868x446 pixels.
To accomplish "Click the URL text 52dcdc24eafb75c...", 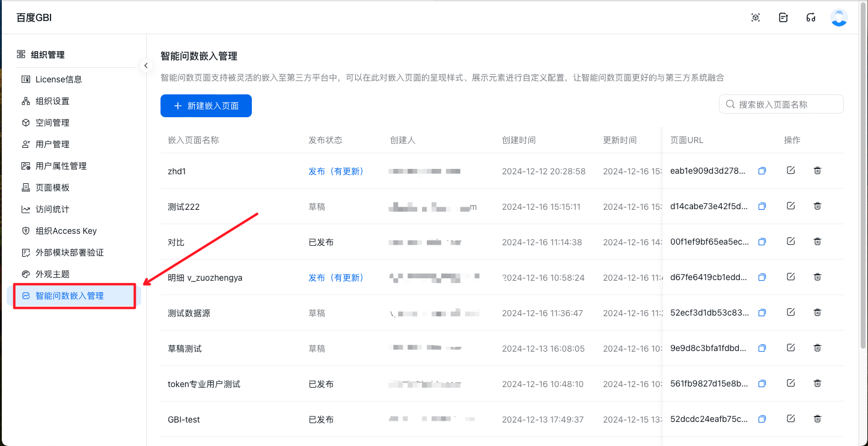I will (x=709, y=420).
